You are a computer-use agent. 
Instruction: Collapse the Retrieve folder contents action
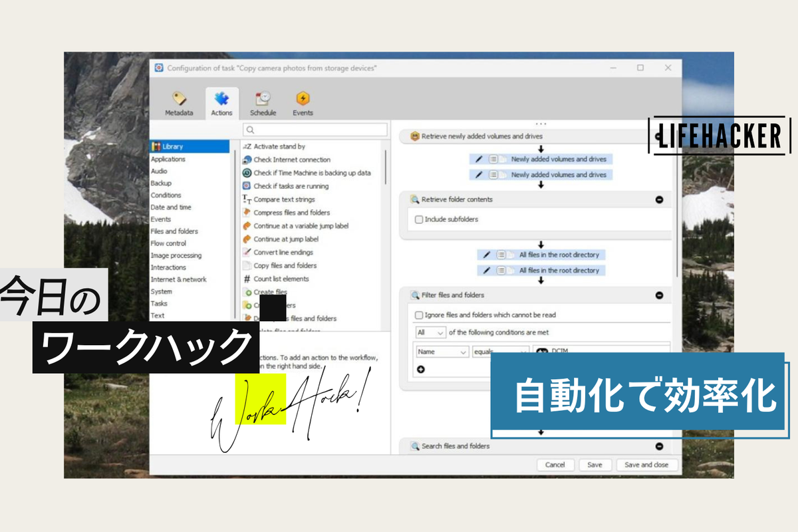click(659, 199)
